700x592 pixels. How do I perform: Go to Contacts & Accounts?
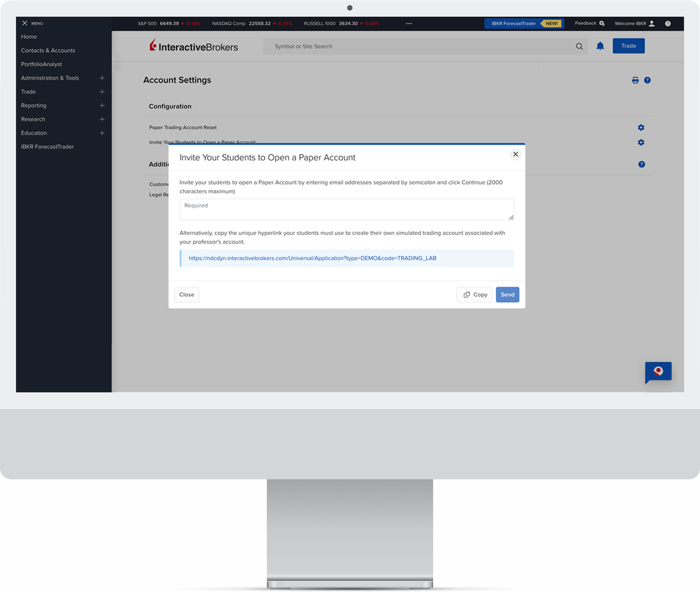(x=48, y=50)
